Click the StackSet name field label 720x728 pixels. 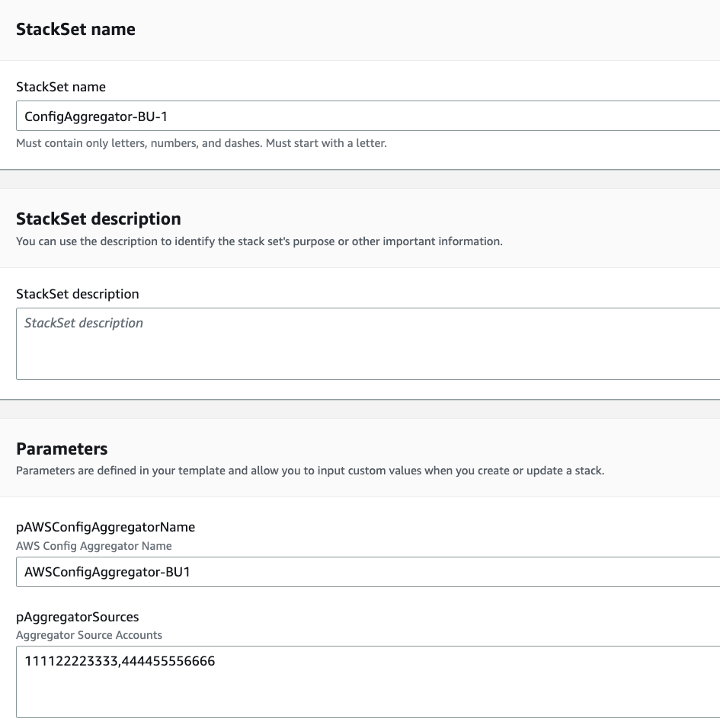[x=61, y=87]
